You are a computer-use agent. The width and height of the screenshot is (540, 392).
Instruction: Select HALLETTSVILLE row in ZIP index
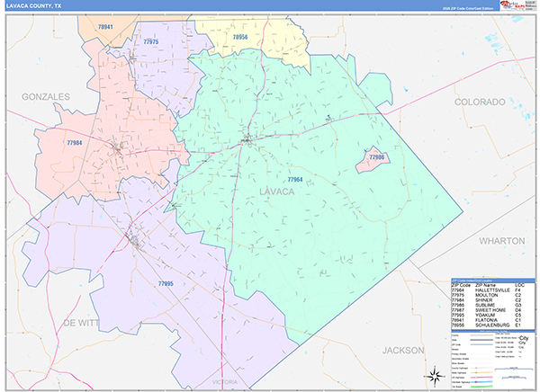pyautogui.click(x=493, y=290)
